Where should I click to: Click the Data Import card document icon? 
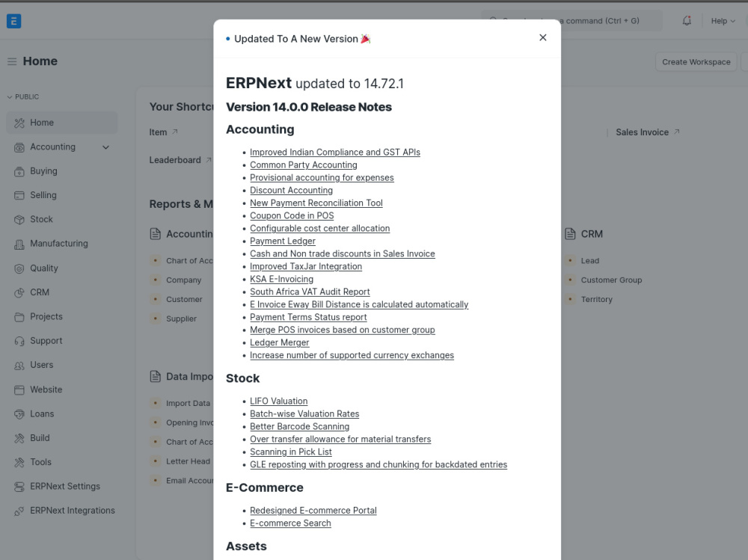click(x=155, y=376)
